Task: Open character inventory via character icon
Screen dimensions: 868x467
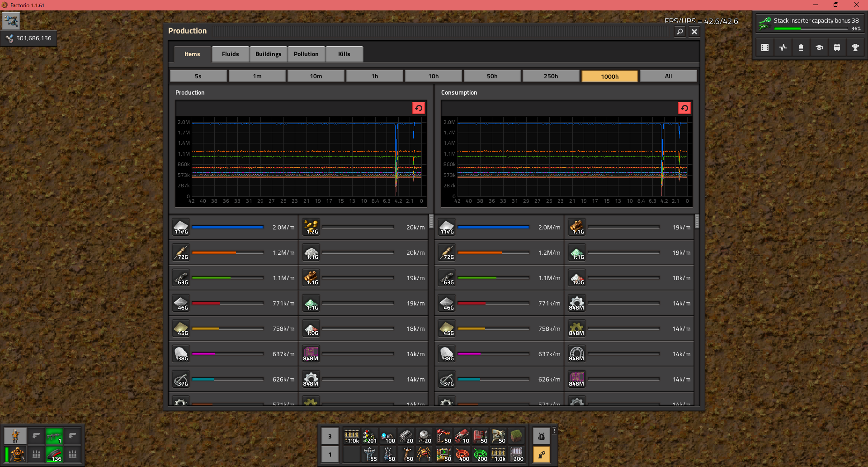Action: point(15,436)
